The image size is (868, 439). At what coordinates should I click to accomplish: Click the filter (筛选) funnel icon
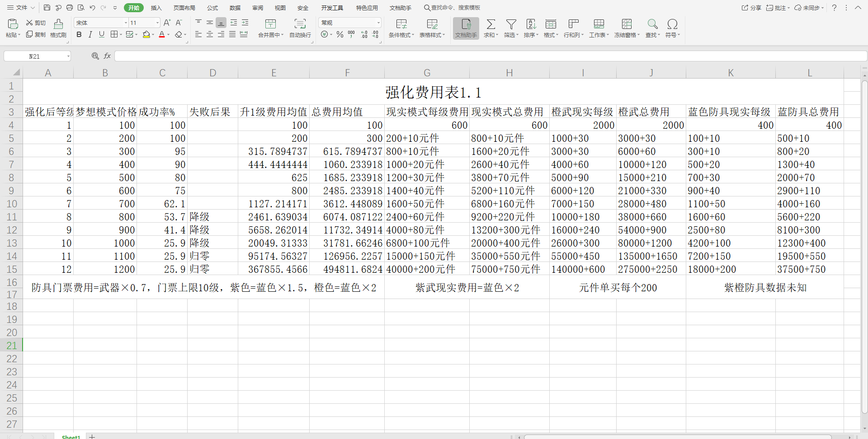tap(511, 24)
